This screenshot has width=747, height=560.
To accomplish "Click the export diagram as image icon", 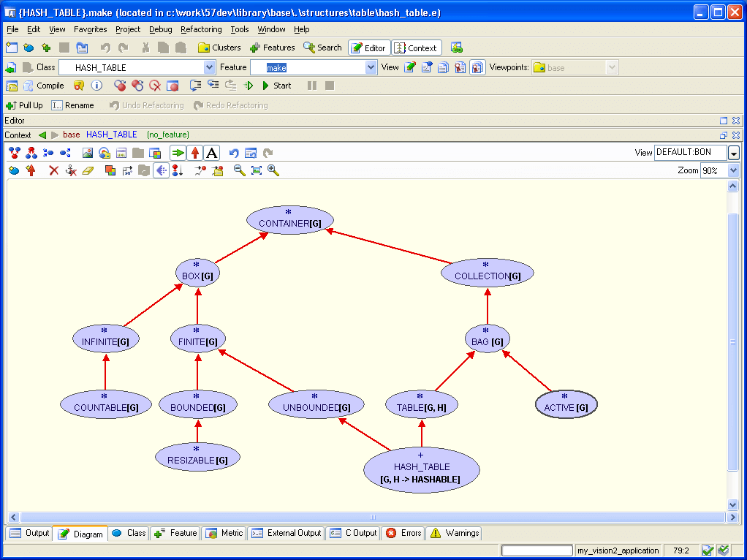I will tap(87, 153).
